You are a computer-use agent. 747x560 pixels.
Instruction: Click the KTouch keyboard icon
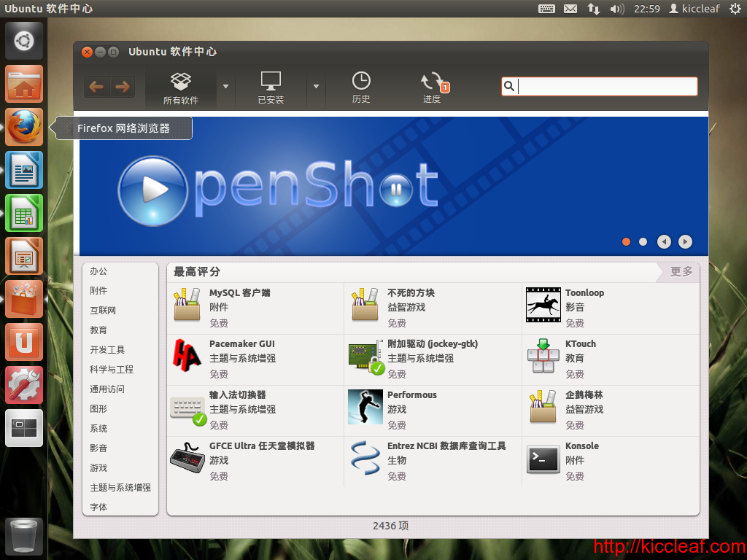(543, 356)
